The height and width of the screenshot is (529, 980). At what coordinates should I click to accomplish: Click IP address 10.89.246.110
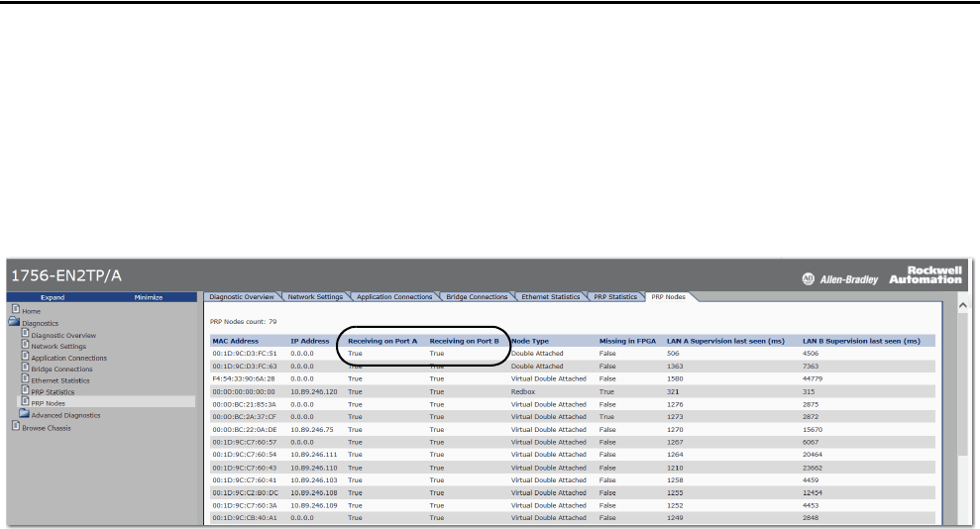pyautogui.click(x=314, y=468)
